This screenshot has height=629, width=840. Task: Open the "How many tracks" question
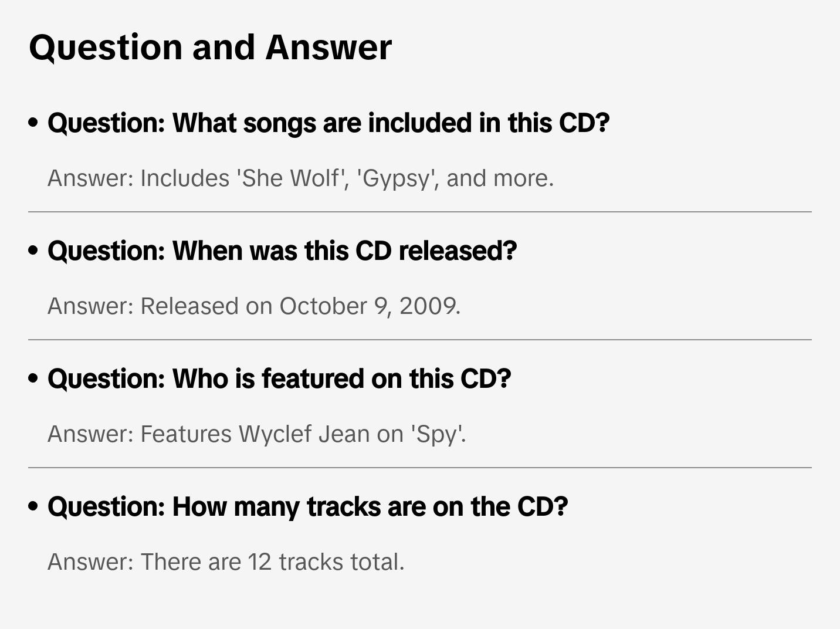pyautogui.click(x=307, y=506)
